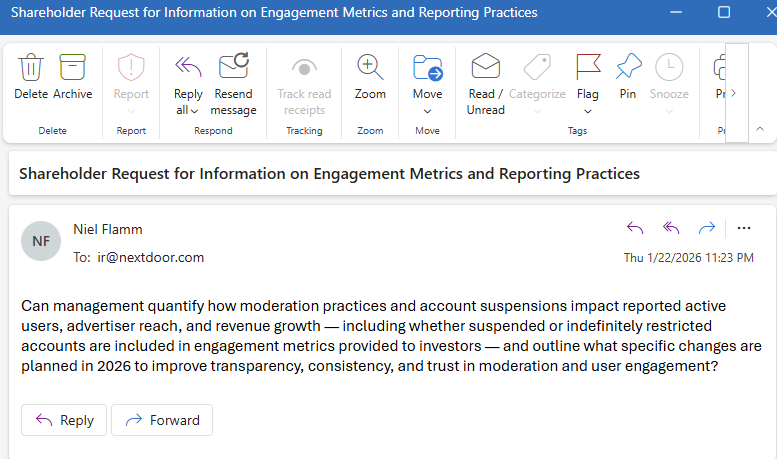The height and width of the screenshot is (459, 777).
Task: Expand the Move options chevron
Action: click(x=427, y=112)
